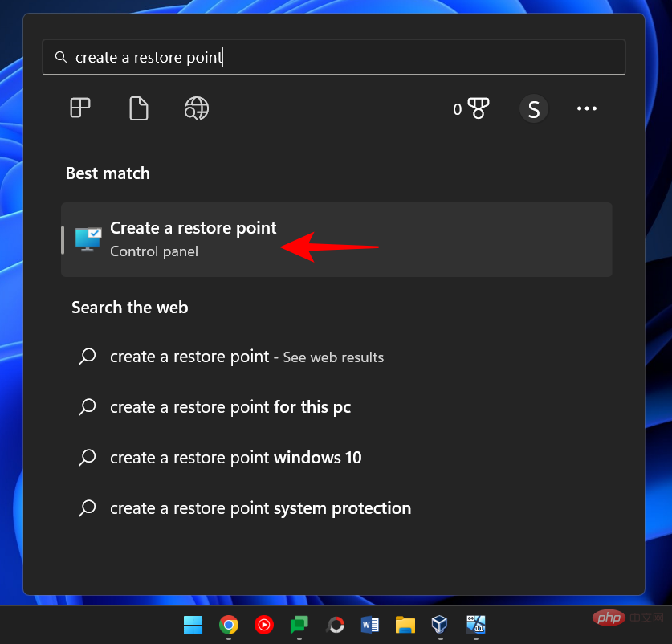
Task: Select suggestion 'create a restore point for this pc'
Action: (230, 407)
